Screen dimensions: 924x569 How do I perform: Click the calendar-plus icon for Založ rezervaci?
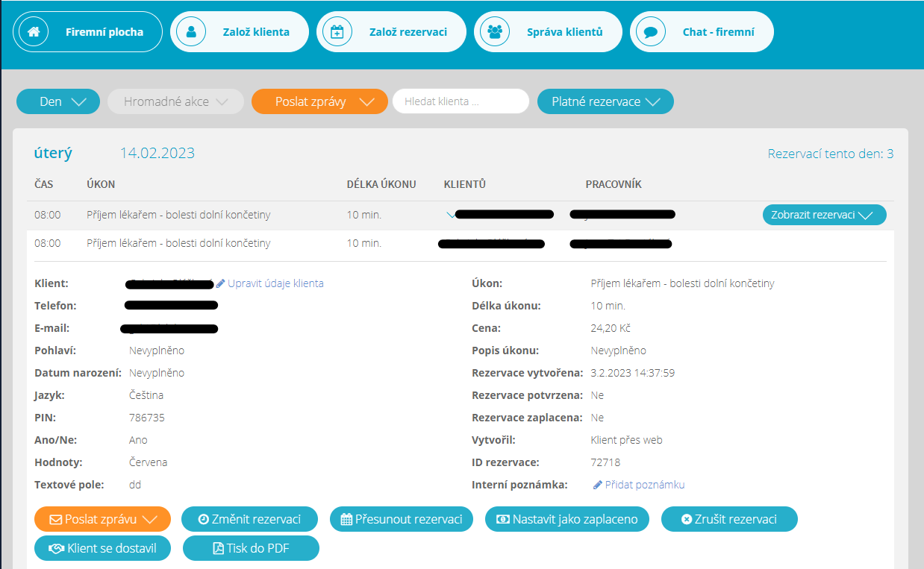click(337, 32)
